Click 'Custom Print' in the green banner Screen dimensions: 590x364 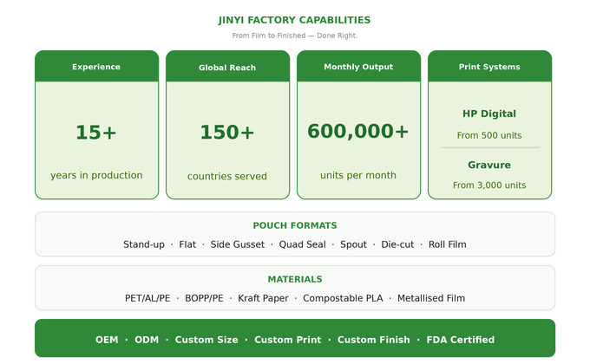pos(287,340)
